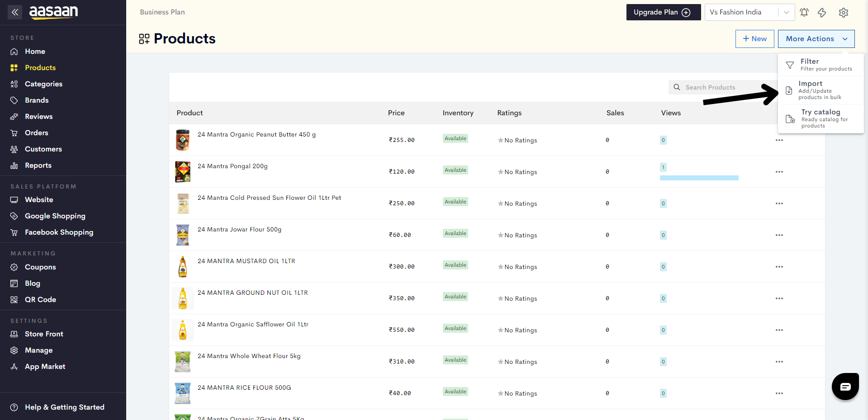The width and height of the screenshot is (868, 420).
Task: Click the Categories sidebar icon
Action: pos(14,84)
